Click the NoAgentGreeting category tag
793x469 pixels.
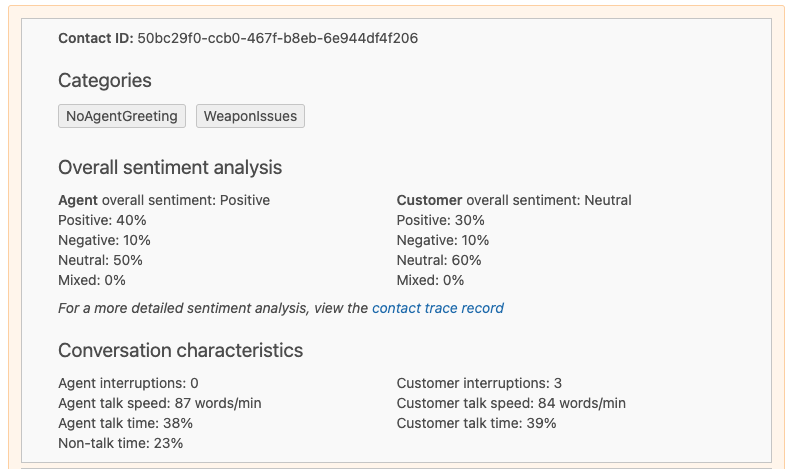(x=122, y=116)
